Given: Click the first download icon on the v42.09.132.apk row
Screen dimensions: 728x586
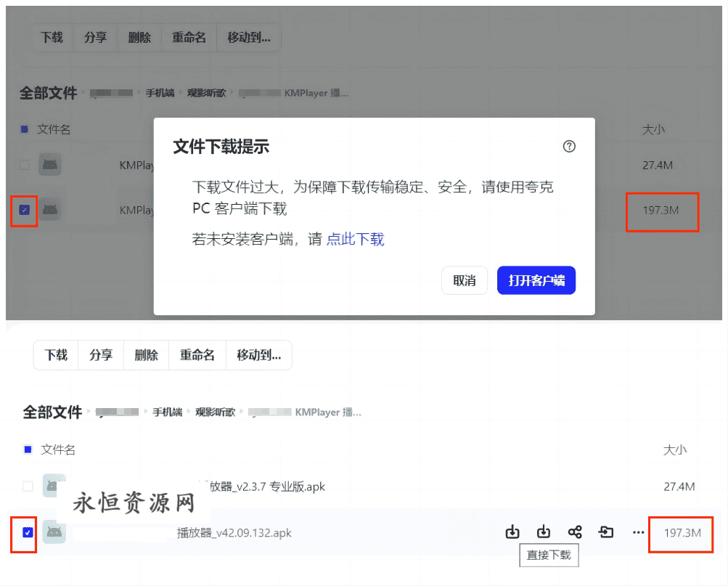Looking at the screenshot, I should [512, 532].
